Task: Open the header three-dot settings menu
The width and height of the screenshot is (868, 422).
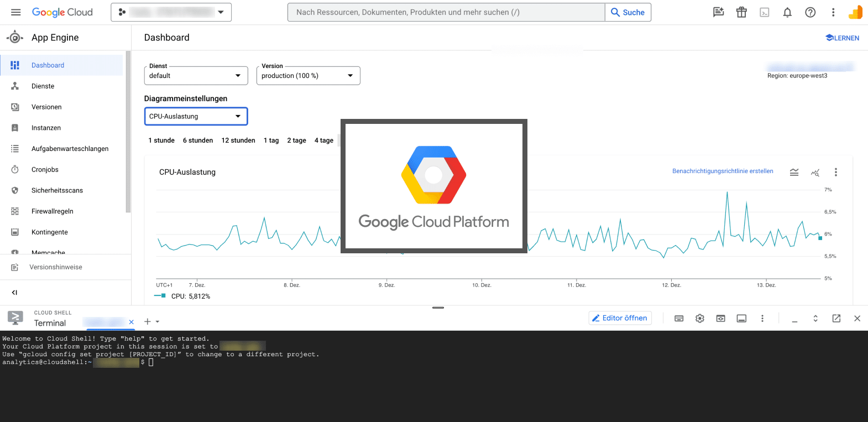Action: click(x=833, y=12)
